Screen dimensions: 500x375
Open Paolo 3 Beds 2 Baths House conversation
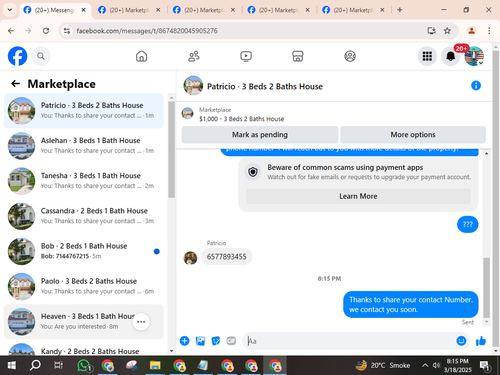[x=84, y=286]
